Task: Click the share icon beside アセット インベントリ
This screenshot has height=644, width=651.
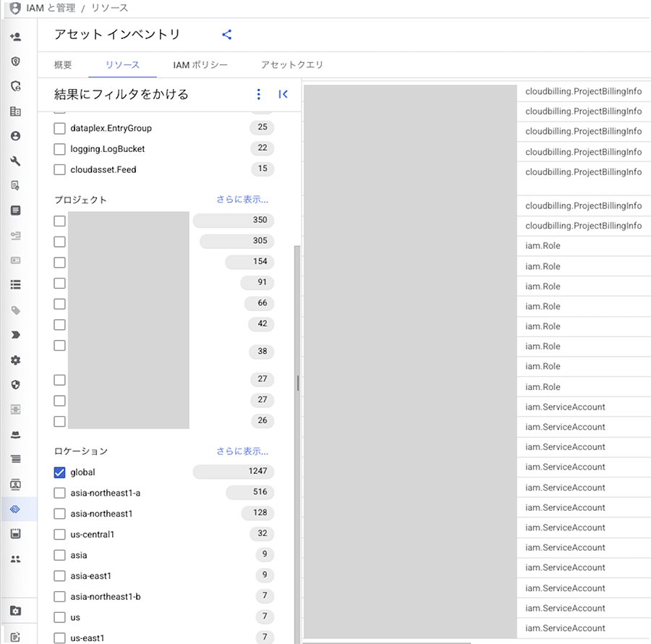Action: coord(226,35)
